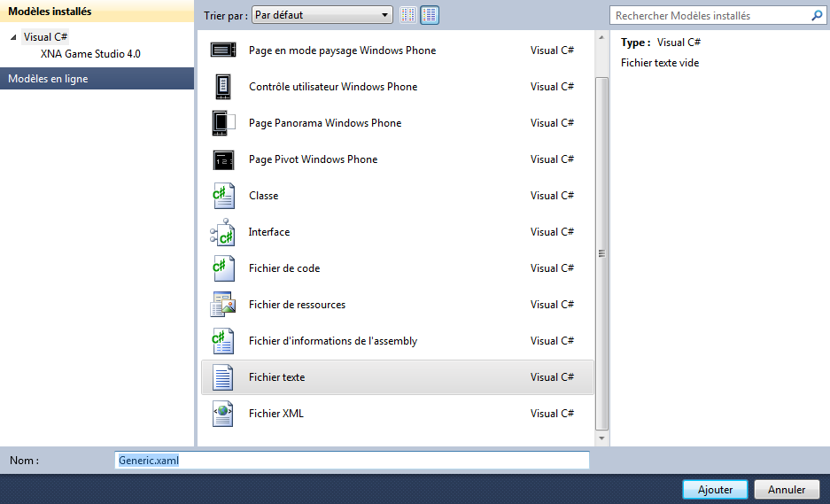The height and width of the screenshot is (504, 830).
Task: Click the Fichier de ressources icon
Action: pos(223,305)
